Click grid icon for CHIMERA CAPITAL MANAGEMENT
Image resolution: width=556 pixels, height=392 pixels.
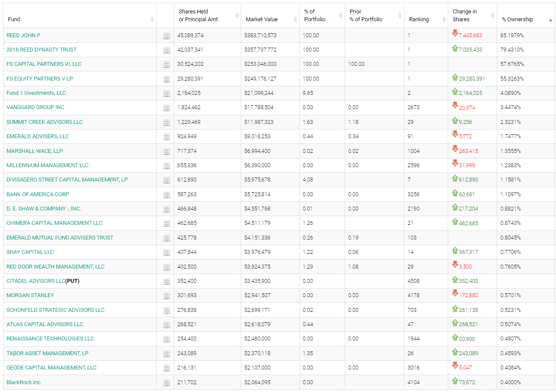pyautogui.click(x=167, y=224)
